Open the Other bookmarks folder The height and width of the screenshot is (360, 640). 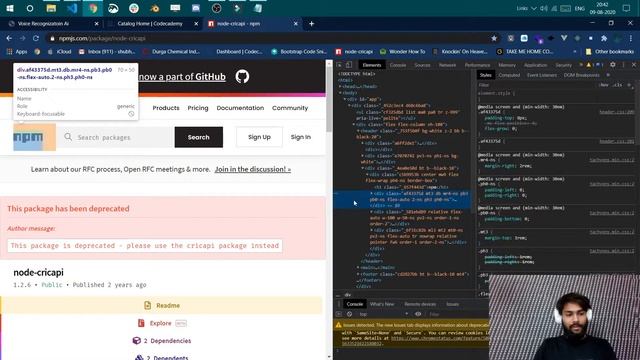(610, 51)
